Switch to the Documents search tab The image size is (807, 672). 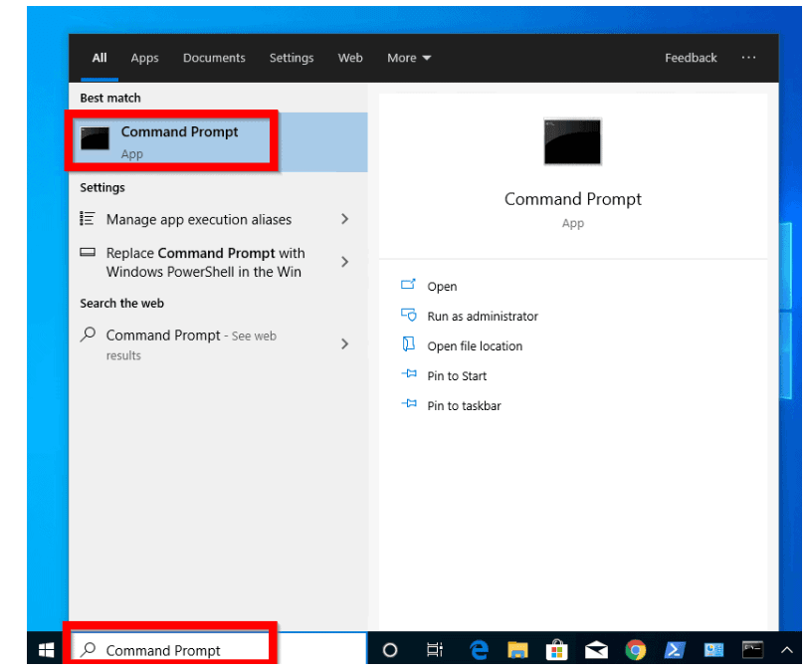[214, 58]
